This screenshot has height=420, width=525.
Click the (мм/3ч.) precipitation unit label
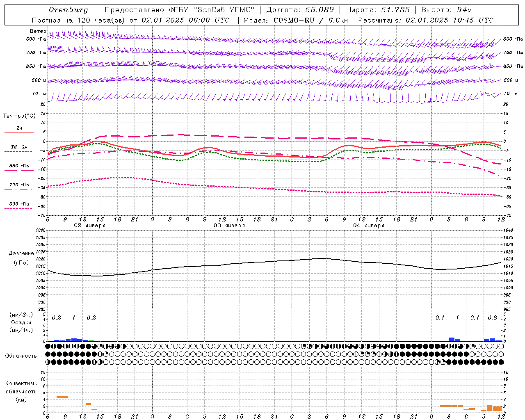click(x=22, y=315)
